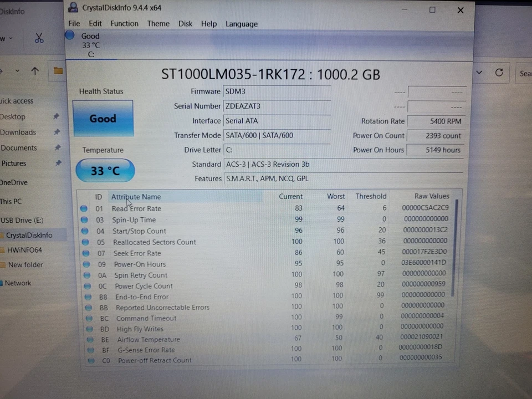The image size is (532, 399).
Task: Open the Disk menu
Action: click(185, 24)
